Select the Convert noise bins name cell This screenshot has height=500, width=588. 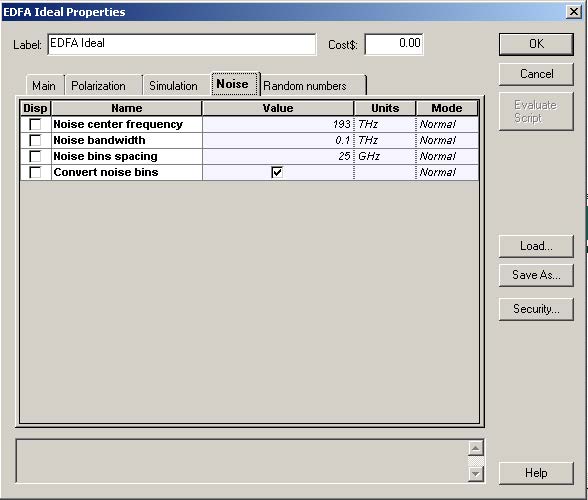pos(127,172)
